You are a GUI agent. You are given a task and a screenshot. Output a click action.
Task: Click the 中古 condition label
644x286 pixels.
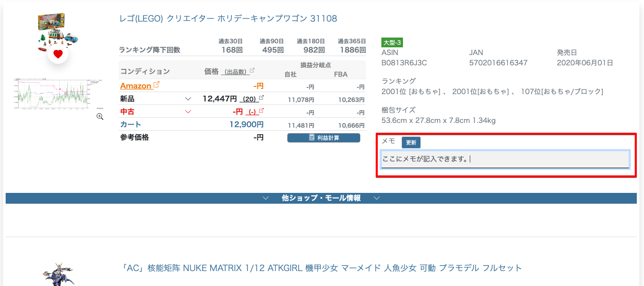coord(127,112)
